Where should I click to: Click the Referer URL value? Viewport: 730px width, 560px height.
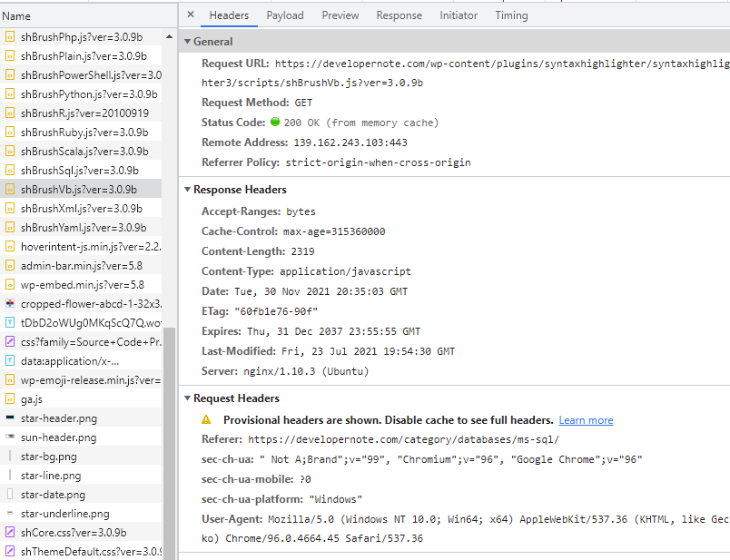pyautogui.click(x=403, y=439)
